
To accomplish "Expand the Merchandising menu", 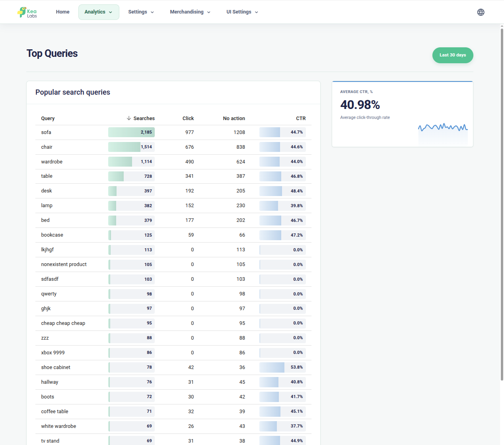I will click(190, 12).
